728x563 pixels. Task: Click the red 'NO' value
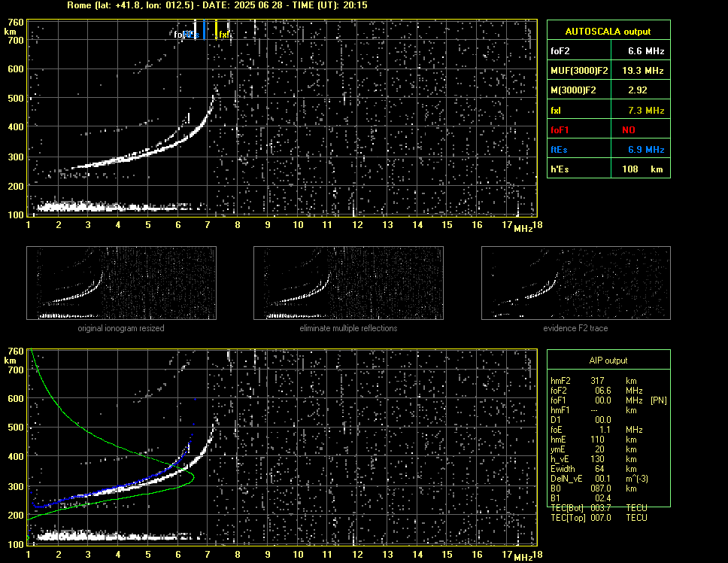click(629, 130)
